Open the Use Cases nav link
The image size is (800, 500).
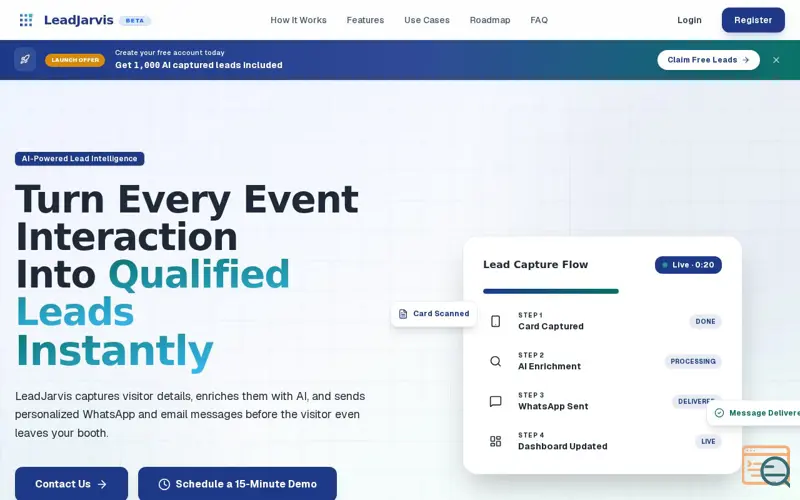[x=427, y=20]
